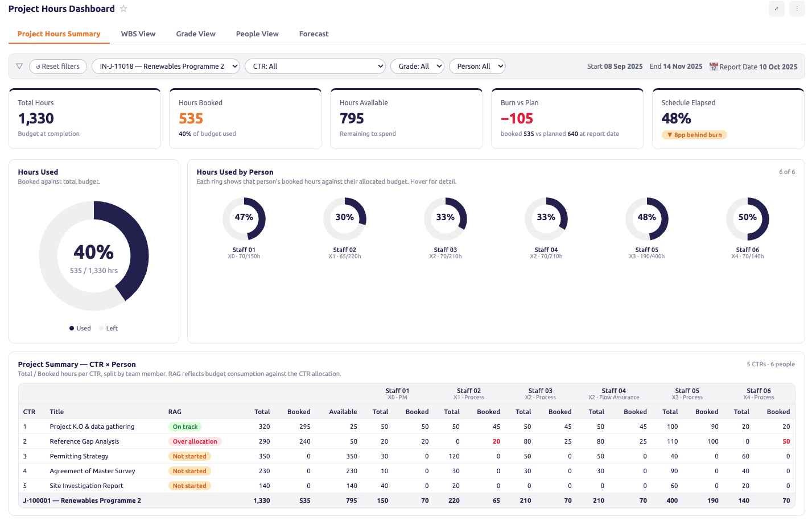Viewport: 812px width, 521px height.
Task: Select the Forecast tab
Action: (314, 34)
